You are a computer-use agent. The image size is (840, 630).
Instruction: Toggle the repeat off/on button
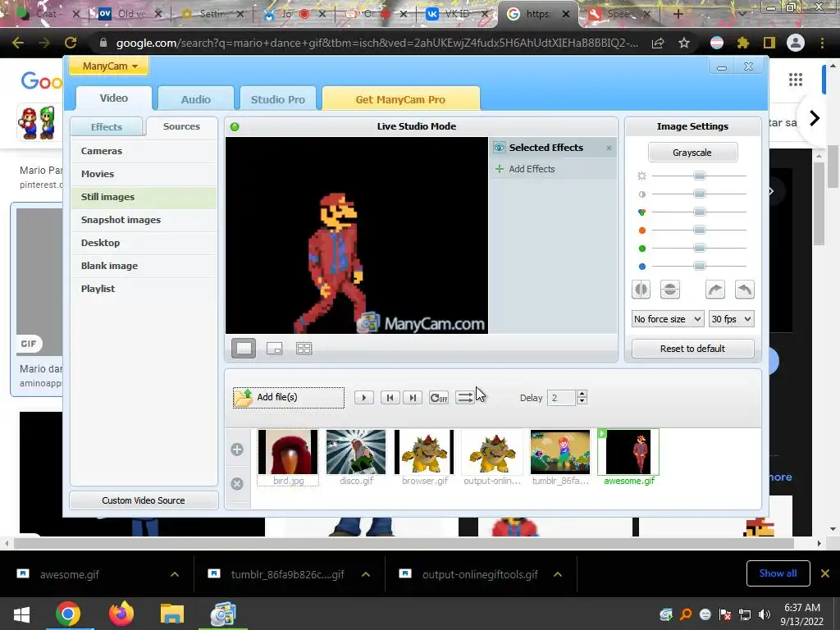[439, 398]
